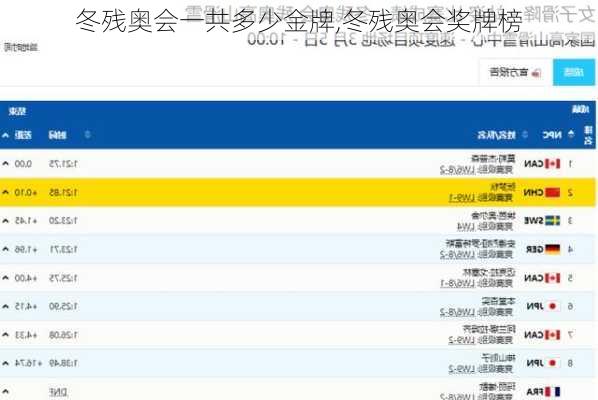Click the Canada flag in the rank 1 row
The width and height of the screenshot is (598, 400).
552,164
